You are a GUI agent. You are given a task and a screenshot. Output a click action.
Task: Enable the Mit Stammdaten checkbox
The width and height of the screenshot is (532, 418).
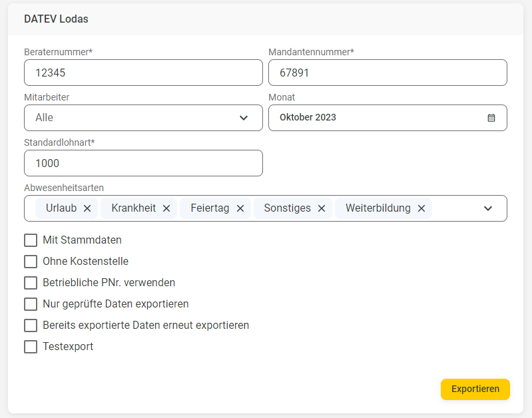pyautogui.click(x=31, y=240)
